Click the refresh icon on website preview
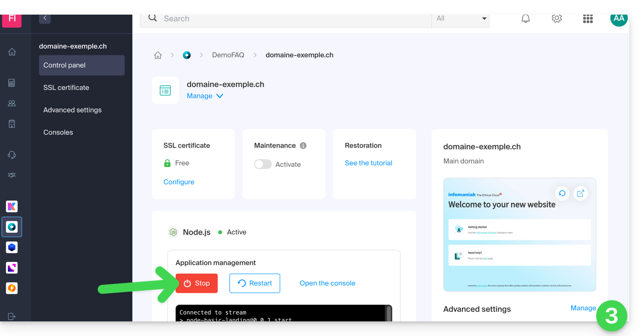Image resolution: width=644 pixels, height=336 pixels. point(562,193)
